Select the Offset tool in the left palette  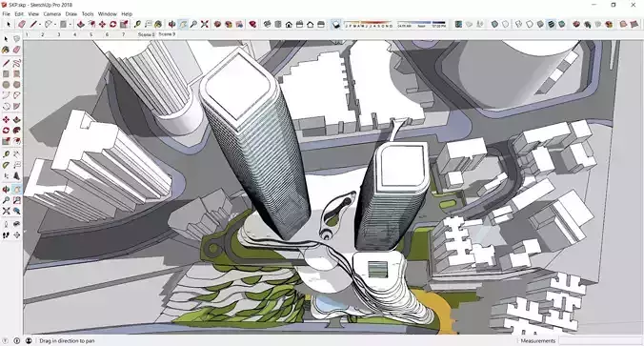click(x=16, y=141)
